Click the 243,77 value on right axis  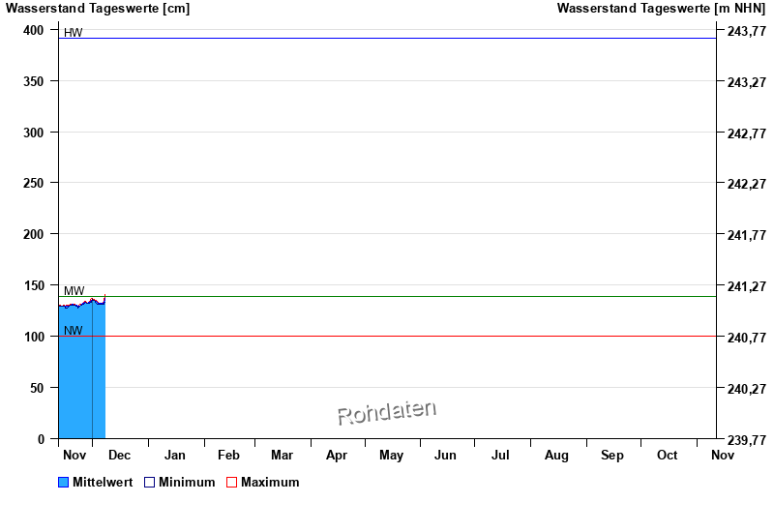click(746, 32)
